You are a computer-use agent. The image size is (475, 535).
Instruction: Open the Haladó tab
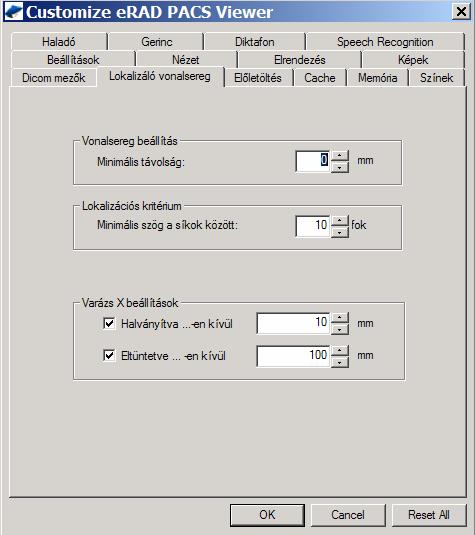coord(59,42)
